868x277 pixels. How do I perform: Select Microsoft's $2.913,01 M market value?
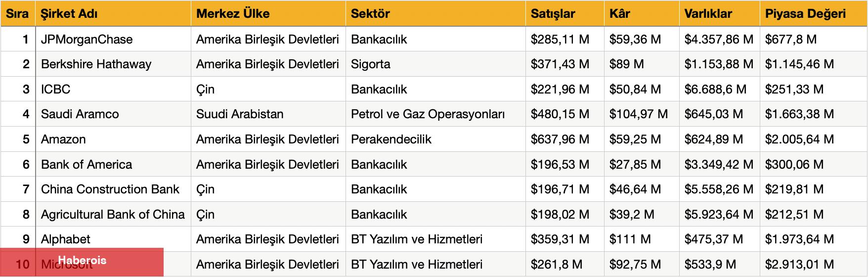click(x=799, y=264)
